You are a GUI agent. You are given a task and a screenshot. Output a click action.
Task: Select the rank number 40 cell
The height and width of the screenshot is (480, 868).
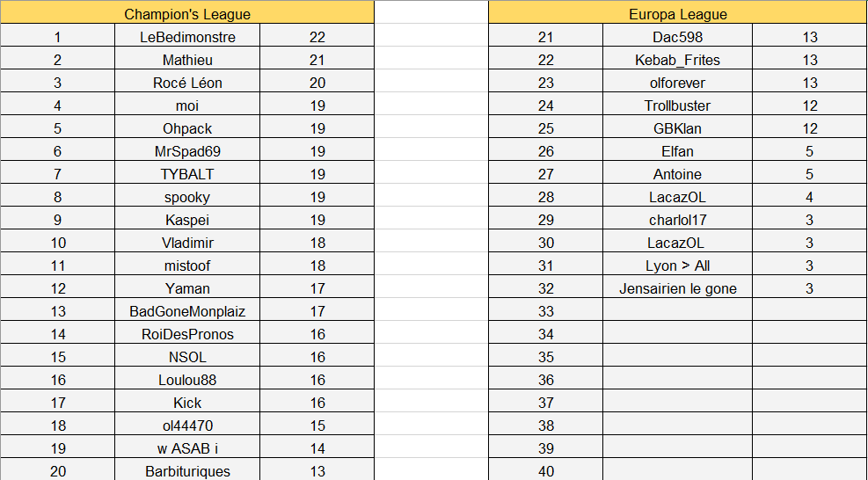(546, 471)
